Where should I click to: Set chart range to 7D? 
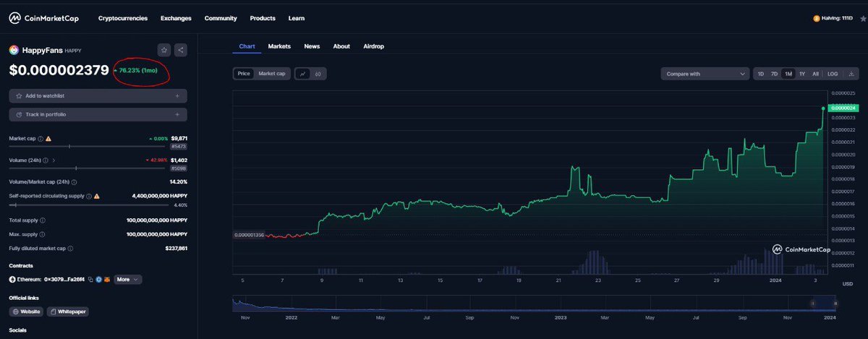[x=774, y=74]
